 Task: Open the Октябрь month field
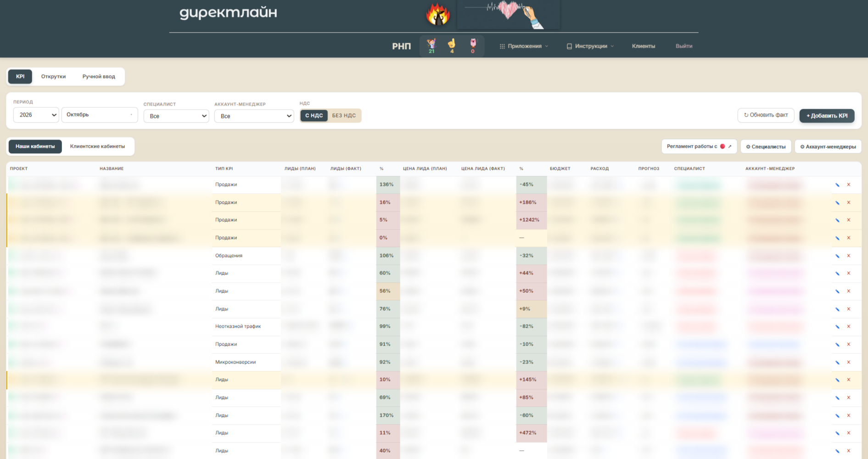pyautogui.click(x=100, y=115)
